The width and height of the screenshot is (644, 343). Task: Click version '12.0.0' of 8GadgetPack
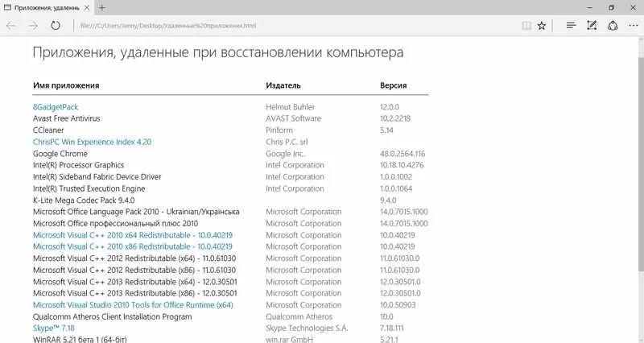click(390, 107)
